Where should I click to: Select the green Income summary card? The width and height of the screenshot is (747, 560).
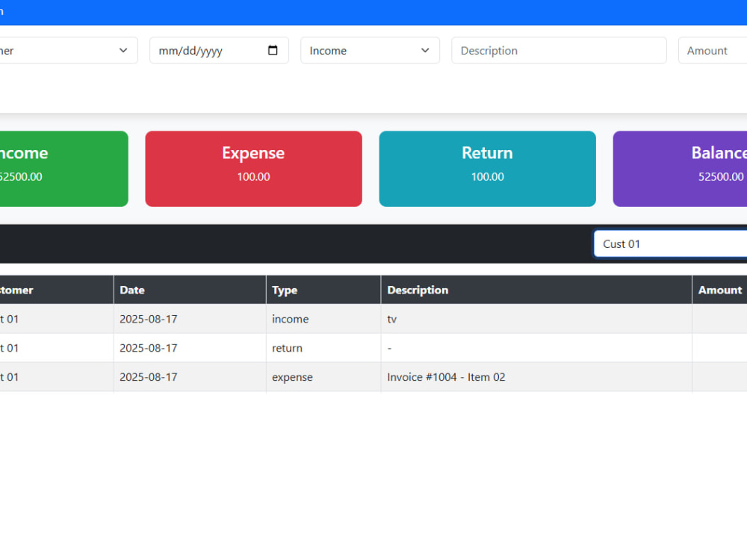pyautogui.click(x=63, y=169)
